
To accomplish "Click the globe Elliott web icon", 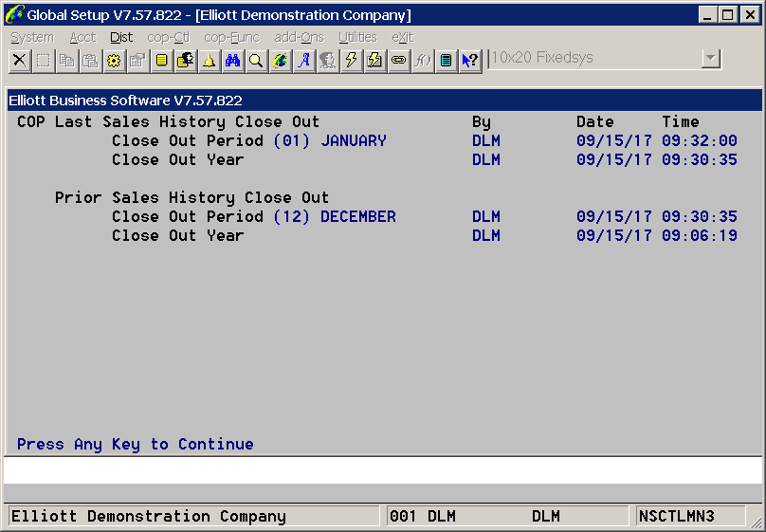I will (281, 61).
